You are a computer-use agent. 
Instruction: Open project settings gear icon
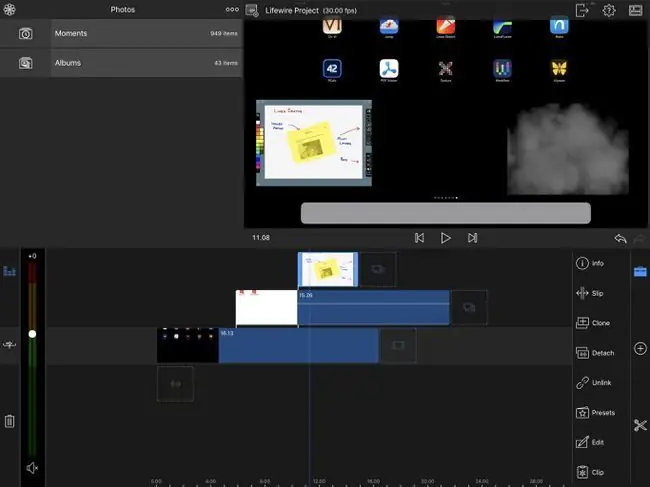(x=609, y=10)
